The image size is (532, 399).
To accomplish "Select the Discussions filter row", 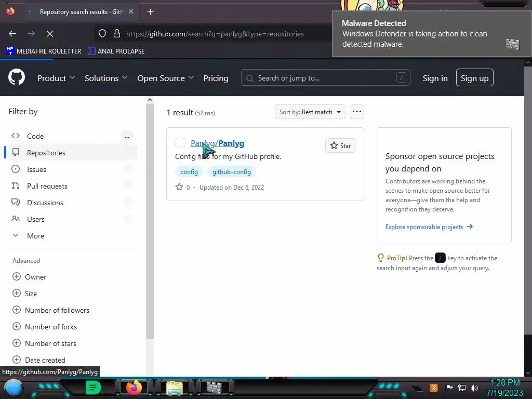I will tap(72, 203).
